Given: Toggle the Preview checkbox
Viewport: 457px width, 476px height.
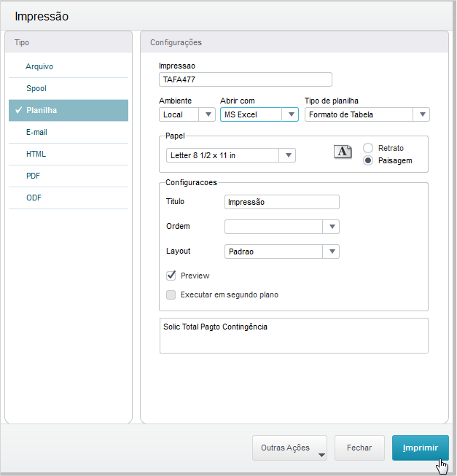Looking at the screenshot, I should [171, 276].
